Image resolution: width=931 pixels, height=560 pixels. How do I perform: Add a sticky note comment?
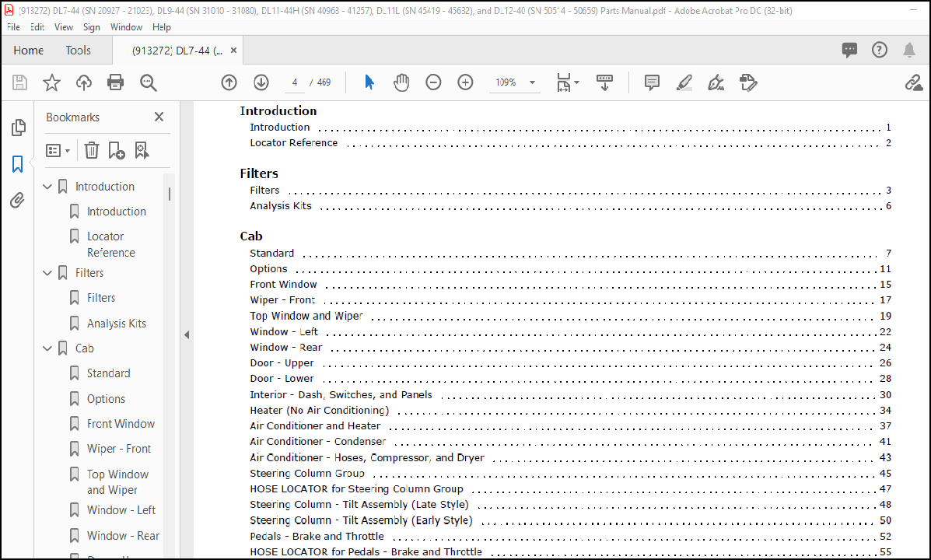(x=652, y=82)
